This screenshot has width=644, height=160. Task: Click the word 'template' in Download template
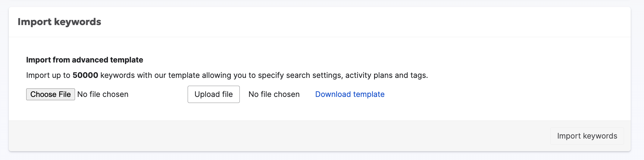369,94
